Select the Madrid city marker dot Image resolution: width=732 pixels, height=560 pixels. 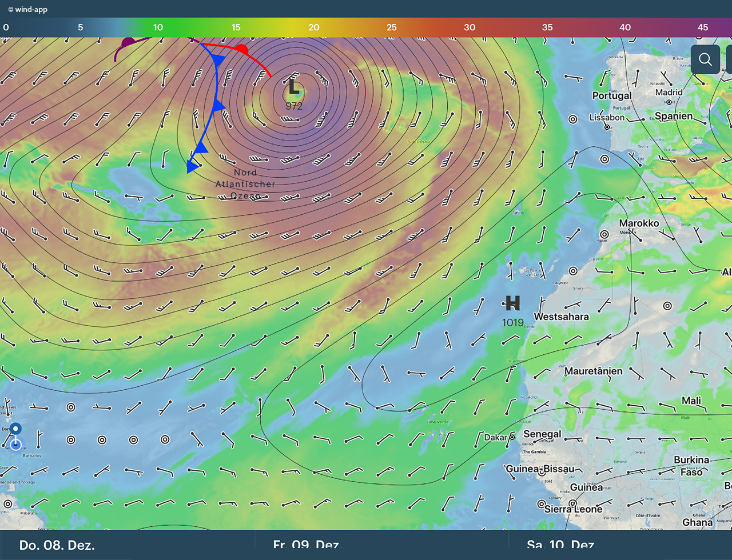(669, 102)
